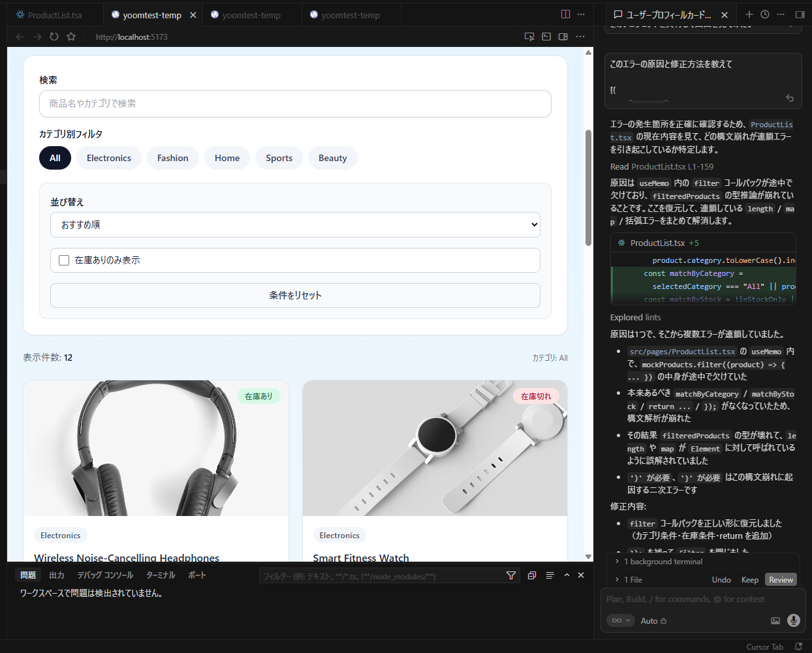The image size is (812, 653).
Task: Click the 条件をリセット button
Action: coord(295,296)
